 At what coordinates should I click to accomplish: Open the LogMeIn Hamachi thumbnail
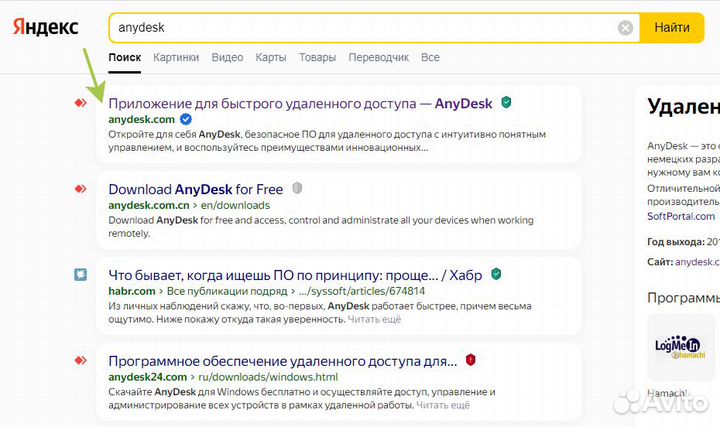(x=681, y=347)
